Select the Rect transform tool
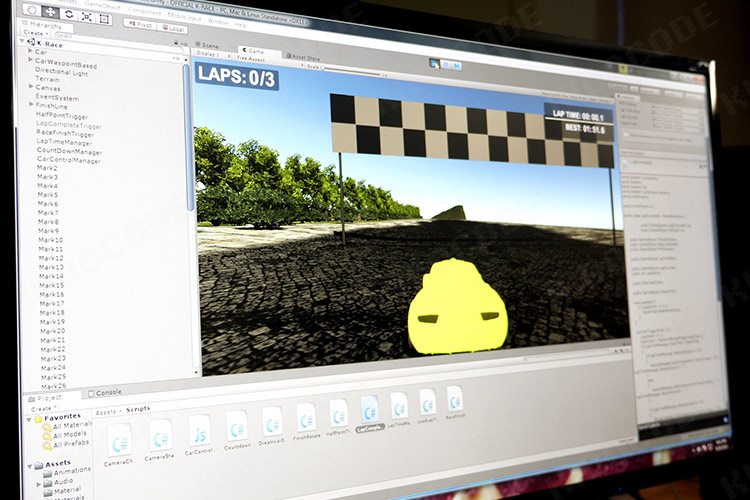Viewport: 750px width, 500px height. (104, 19)
